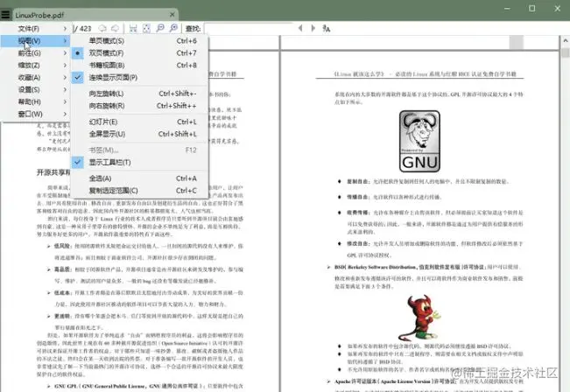This screenshot has height=392, width=570.
Task: Open the 视图(V) submenu entry
Action: click(35, 41)
